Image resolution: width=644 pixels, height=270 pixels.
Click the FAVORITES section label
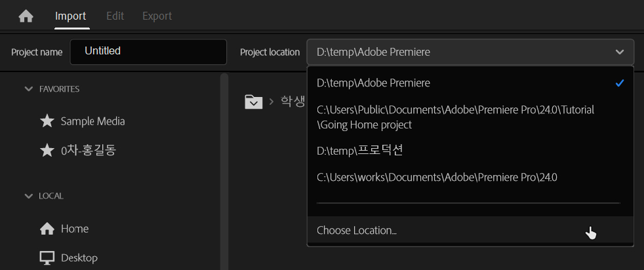[x=60, y=89]
